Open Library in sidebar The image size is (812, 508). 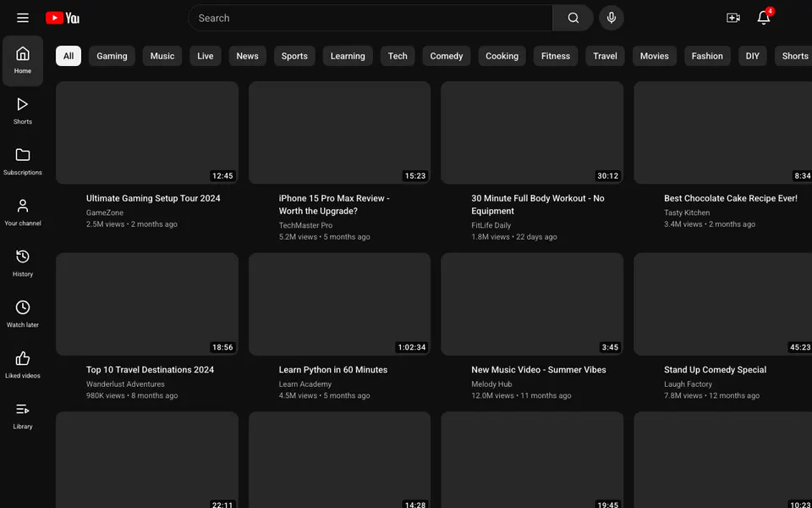(23, 417)
